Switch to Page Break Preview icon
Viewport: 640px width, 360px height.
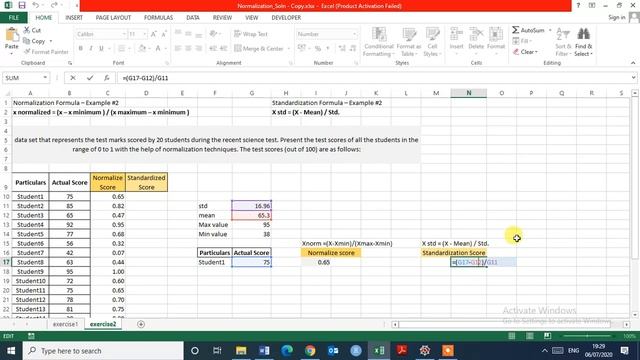pos(547,336)
